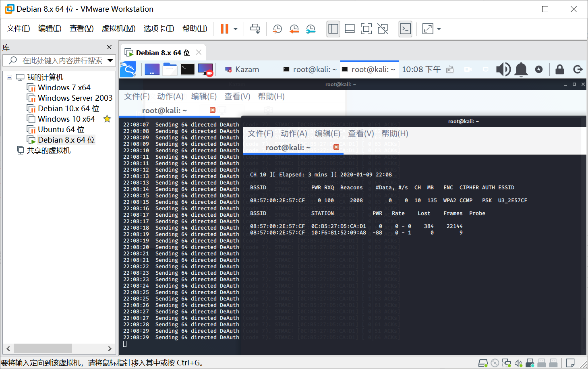
Task: Open the Kali power manager icon
Action: pos(539,69)
